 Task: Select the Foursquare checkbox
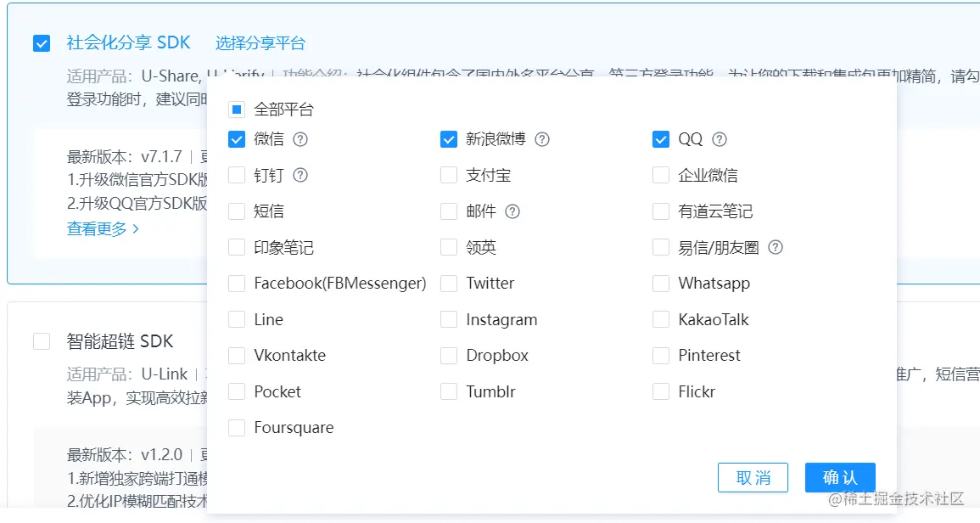point(237,427)
